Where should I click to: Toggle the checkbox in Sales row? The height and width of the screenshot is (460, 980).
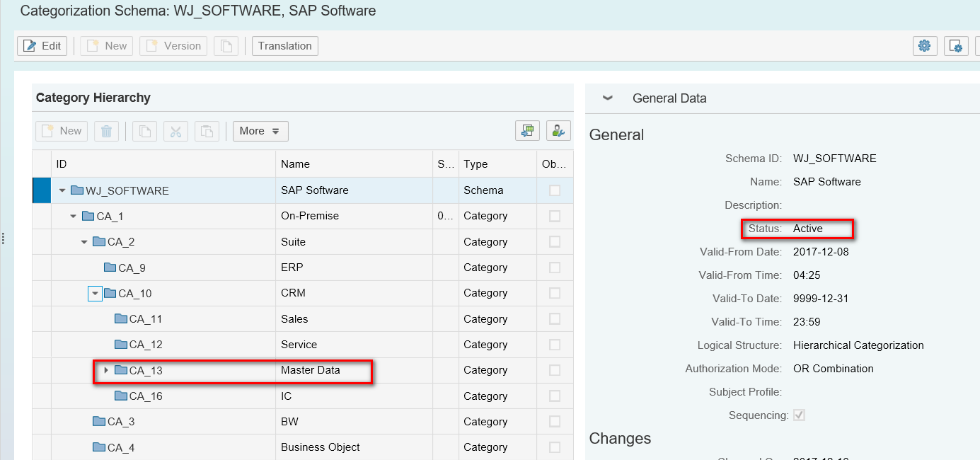click(555, 318)
